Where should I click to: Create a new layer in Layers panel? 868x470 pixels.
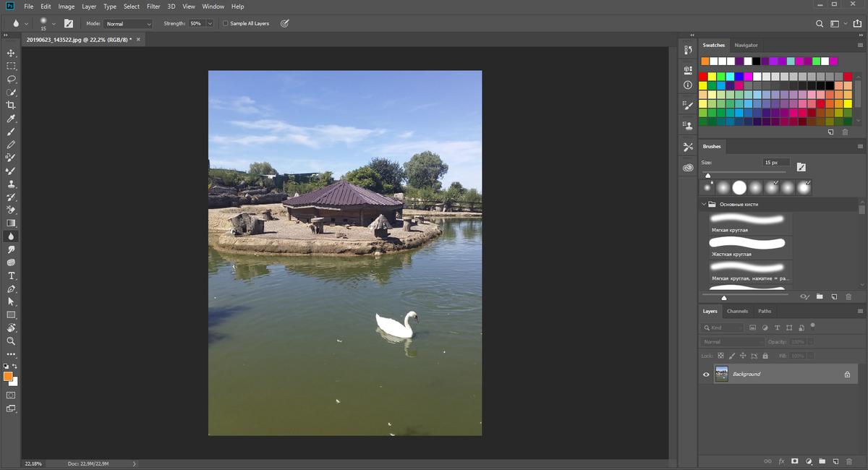835,461
